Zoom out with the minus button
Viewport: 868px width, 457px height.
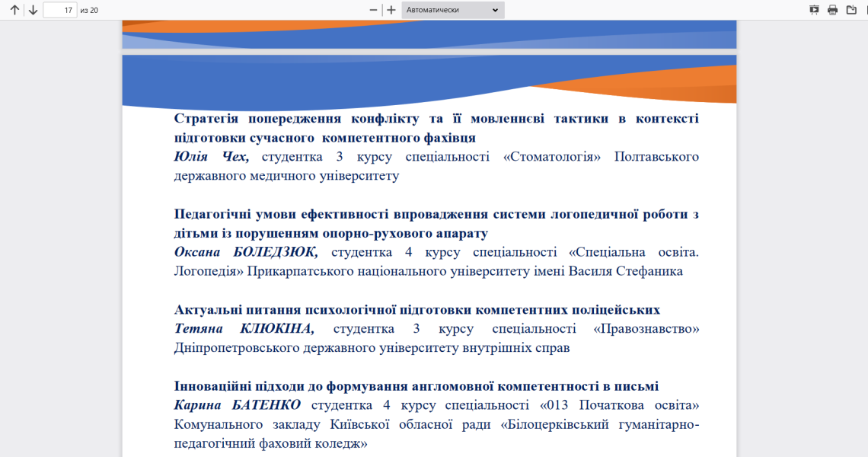click(x=373, y=10)
